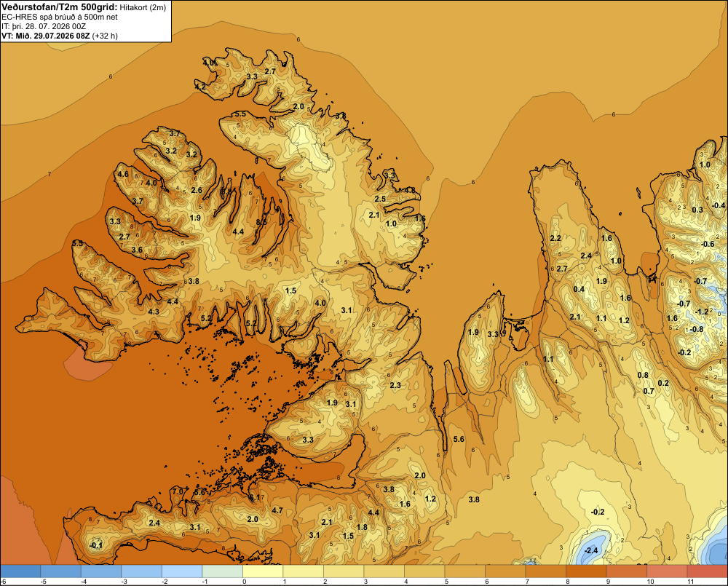Pick the legend swatch between 10 and 11
The height and width of the screenshot is (586, 728).
[x=667, y=571]
